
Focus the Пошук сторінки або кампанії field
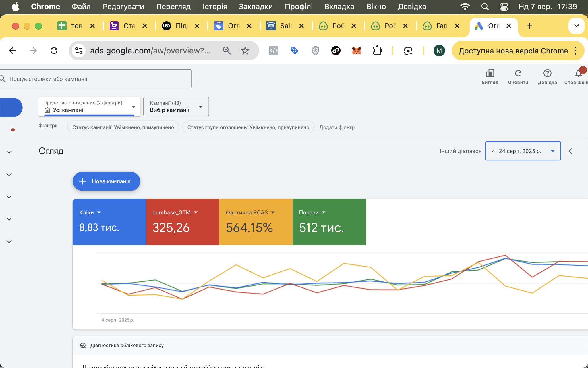(95, 79)
